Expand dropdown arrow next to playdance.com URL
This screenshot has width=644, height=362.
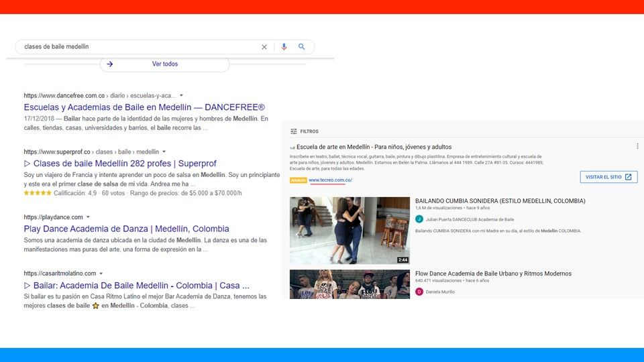[88, 217]
